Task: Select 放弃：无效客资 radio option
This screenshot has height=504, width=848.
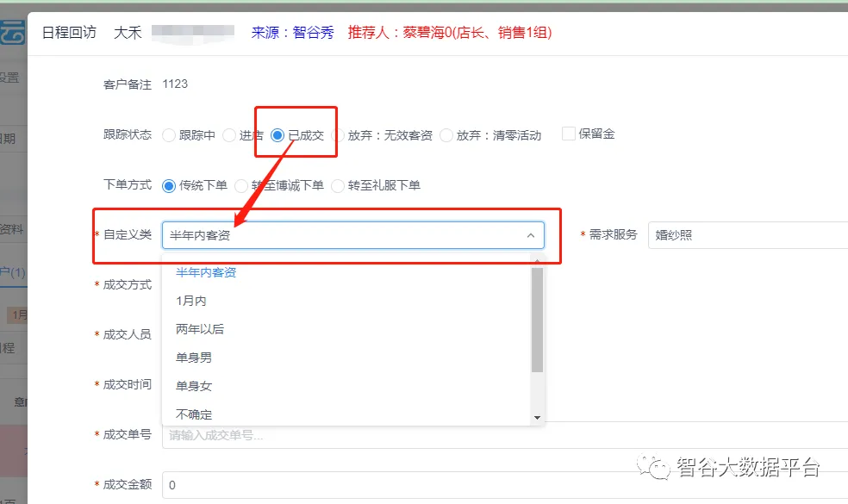Action: 338,135
